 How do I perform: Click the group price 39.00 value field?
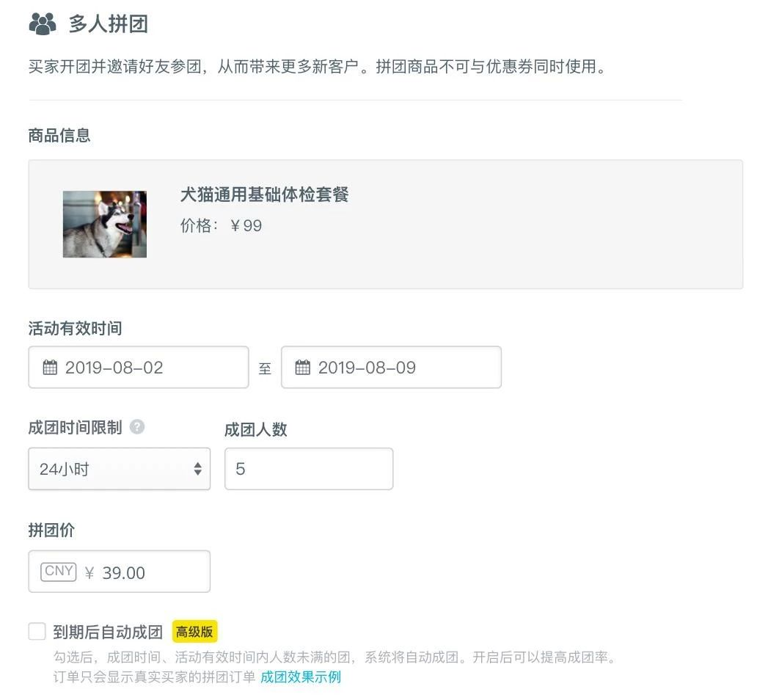(125, 571)
